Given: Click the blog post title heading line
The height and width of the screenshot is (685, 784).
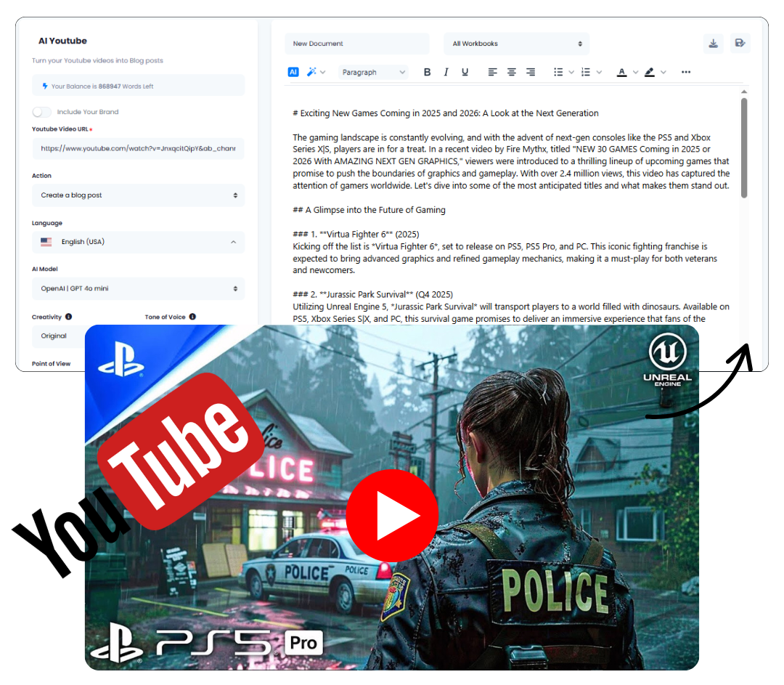Looking at the screenshot, I should click(446, 113).
